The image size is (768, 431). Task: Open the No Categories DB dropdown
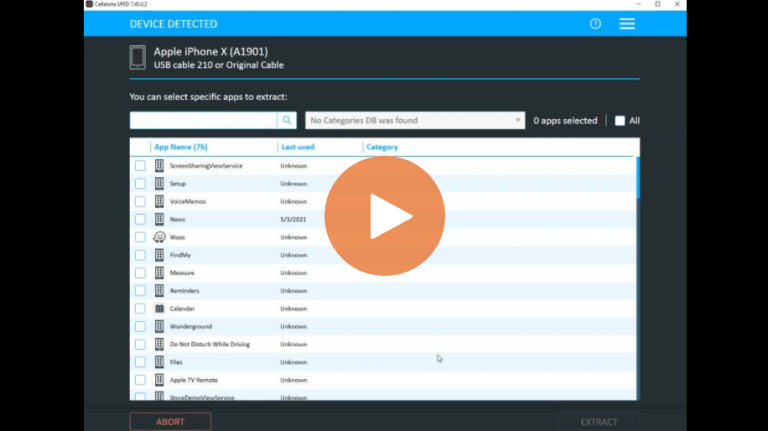pyautogui.click(x=415, y=120)
